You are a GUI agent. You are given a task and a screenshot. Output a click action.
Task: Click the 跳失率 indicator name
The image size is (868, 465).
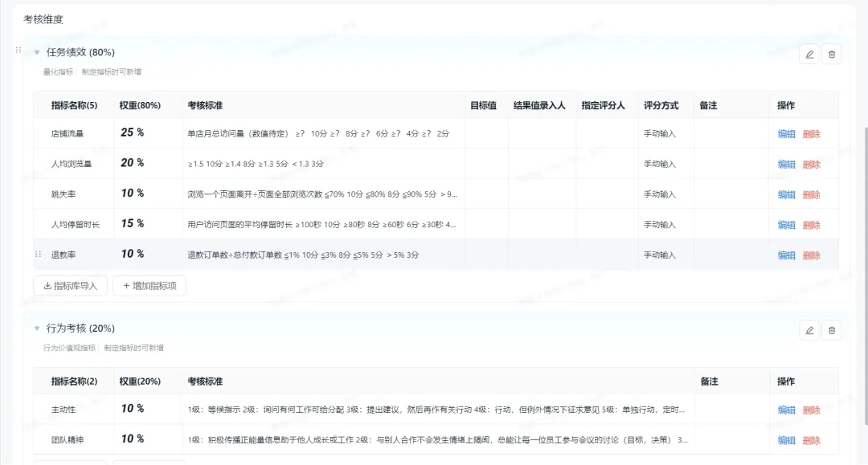click(x=63, y=194)
